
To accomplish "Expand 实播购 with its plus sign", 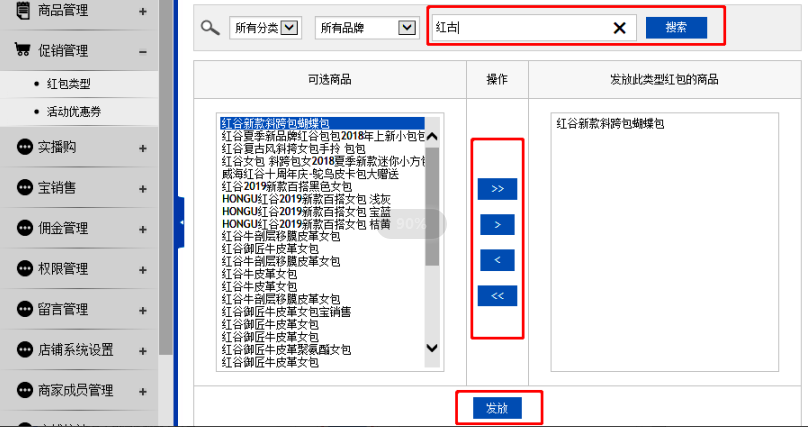I will click(x=143, y=148).
